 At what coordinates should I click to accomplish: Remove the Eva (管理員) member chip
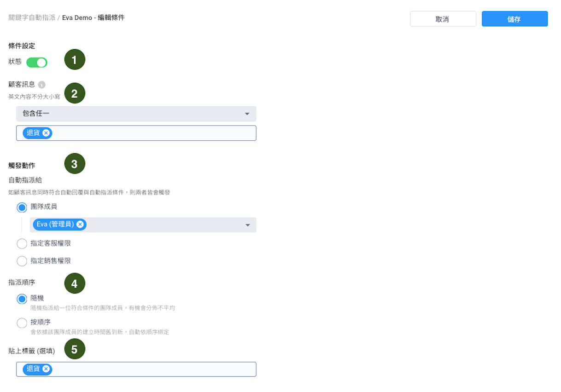[x=80, y=225]
